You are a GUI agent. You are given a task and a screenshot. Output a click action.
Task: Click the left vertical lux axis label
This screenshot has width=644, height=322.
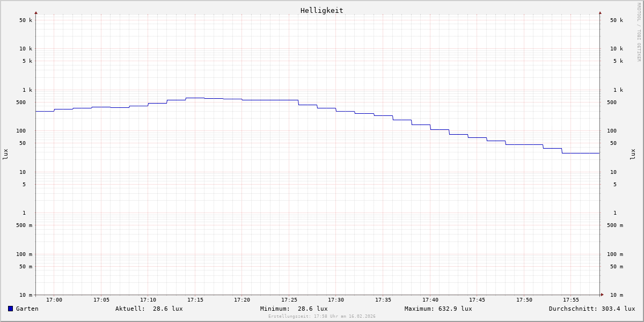click(5, 155)
